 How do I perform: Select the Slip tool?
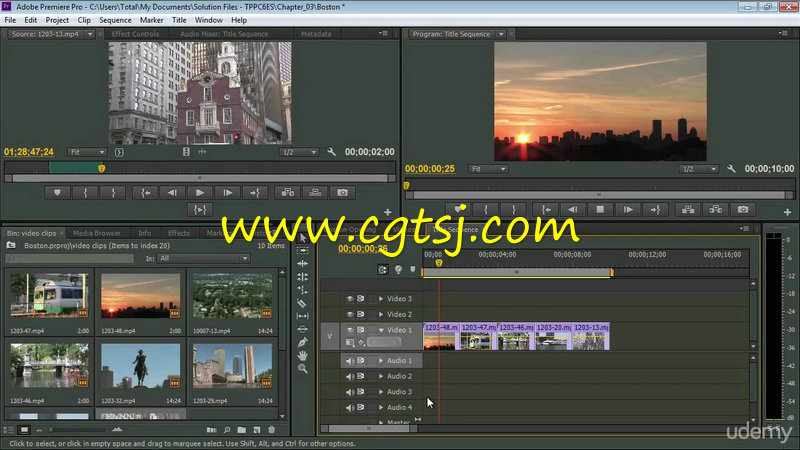303,316
